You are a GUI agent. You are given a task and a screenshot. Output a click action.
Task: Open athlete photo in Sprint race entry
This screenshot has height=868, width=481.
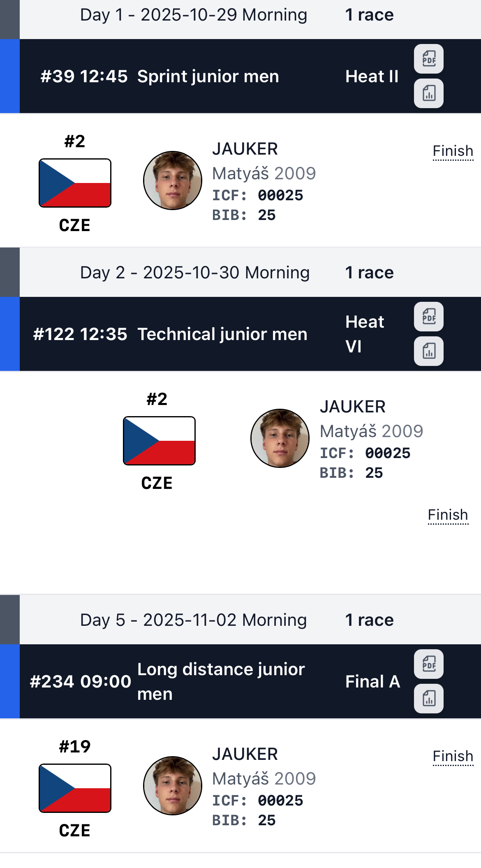pos(173,181)
